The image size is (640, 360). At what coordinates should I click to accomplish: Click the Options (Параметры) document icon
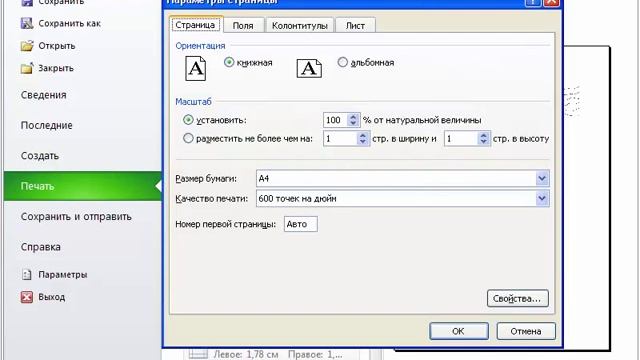27,274
